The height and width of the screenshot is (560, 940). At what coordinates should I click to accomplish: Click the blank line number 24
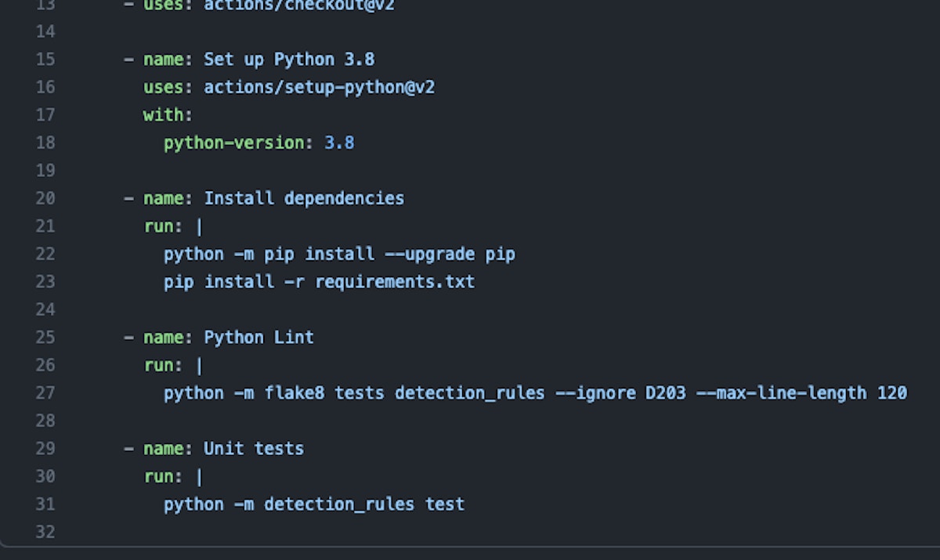point(45,309)
